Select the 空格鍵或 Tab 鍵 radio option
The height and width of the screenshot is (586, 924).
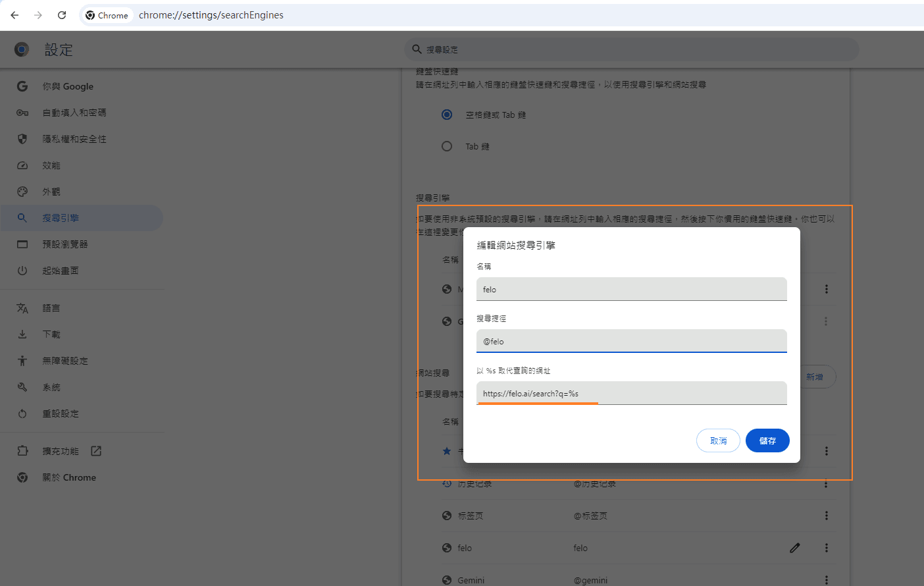pyautogui.click(x=447, y=115)
